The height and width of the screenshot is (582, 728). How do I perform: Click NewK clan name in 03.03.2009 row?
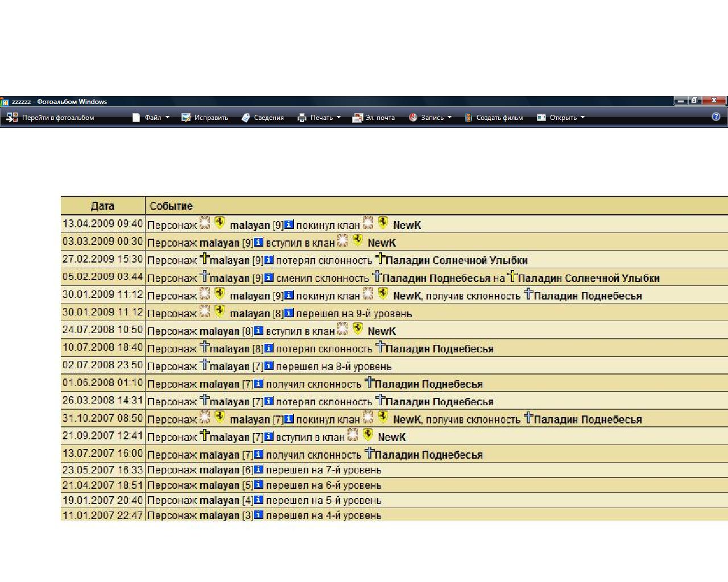point(381,243)
